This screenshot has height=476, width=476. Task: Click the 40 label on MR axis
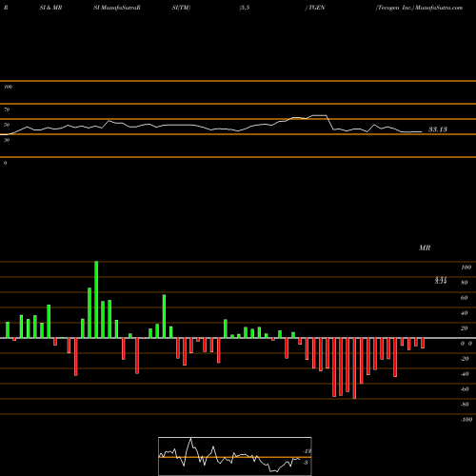[465, 313]
